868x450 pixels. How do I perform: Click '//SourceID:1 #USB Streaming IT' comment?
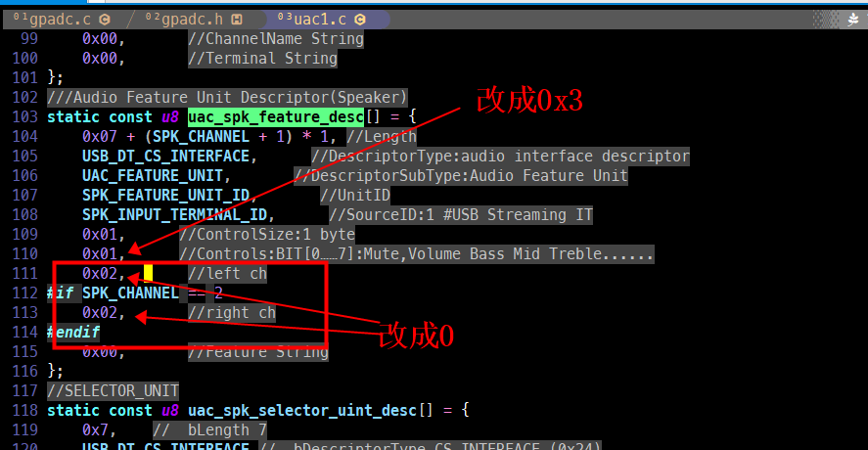pos(461,215)
